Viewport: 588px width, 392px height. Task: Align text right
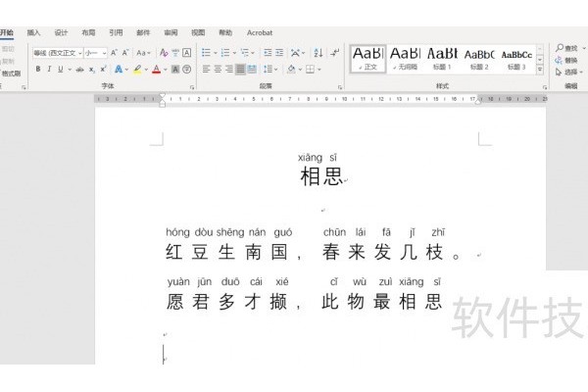(229, 70)
